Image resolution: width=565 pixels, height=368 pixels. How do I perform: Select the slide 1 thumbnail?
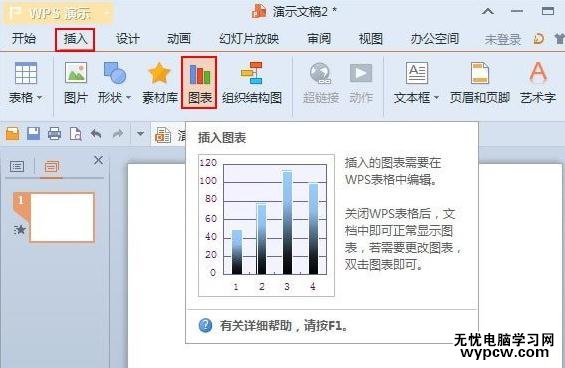coord(62,217)
